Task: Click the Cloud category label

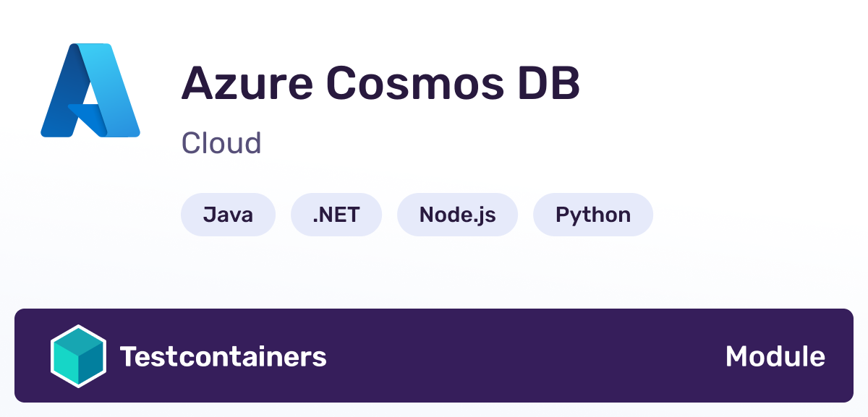Action: point(221,143)
